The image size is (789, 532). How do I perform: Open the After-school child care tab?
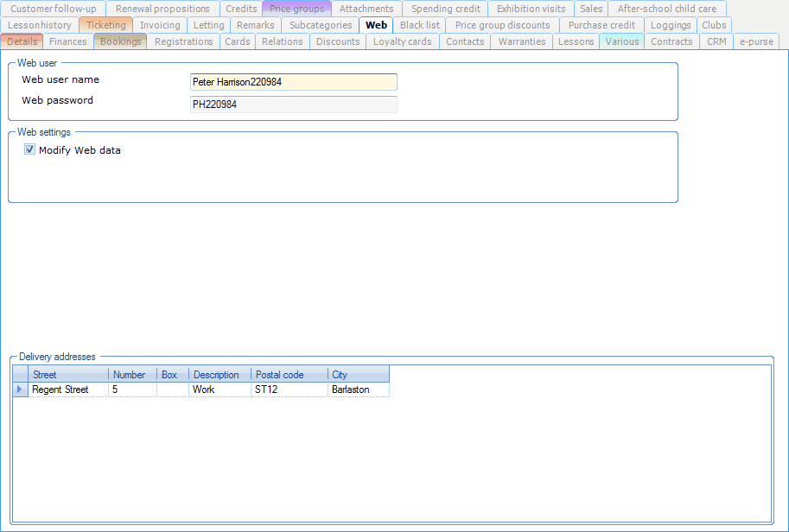click(x=666, y=9)
